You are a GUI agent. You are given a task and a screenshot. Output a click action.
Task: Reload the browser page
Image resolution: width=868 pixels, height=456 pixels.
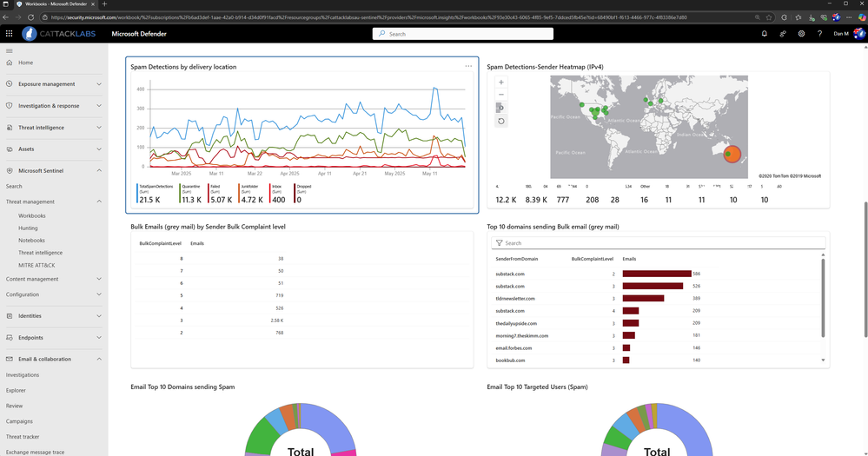31,17
